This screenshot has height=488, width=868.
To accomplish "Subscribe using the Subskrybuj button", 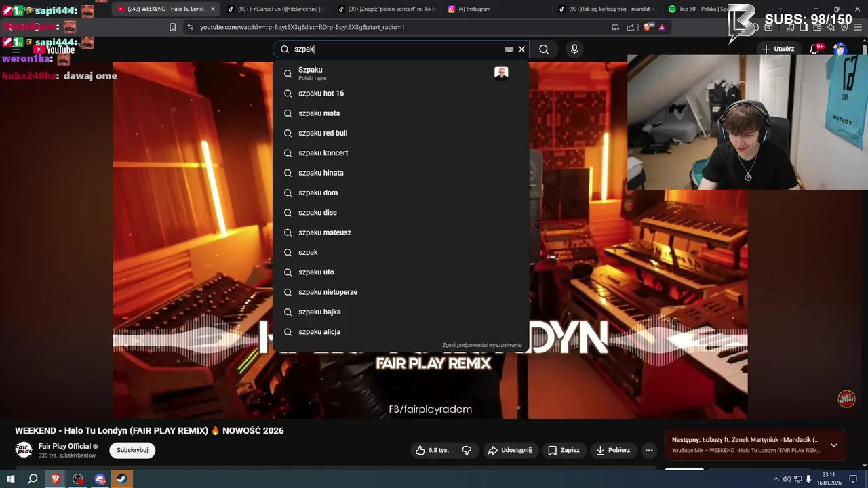I will click(x=132, y=450).
